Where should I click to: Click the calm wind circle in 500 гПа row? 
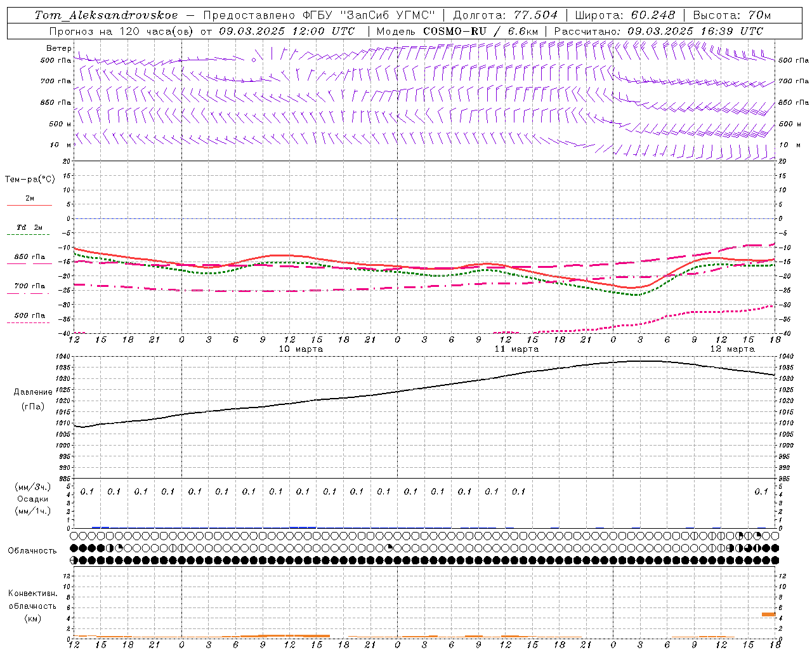coord(254,60)
